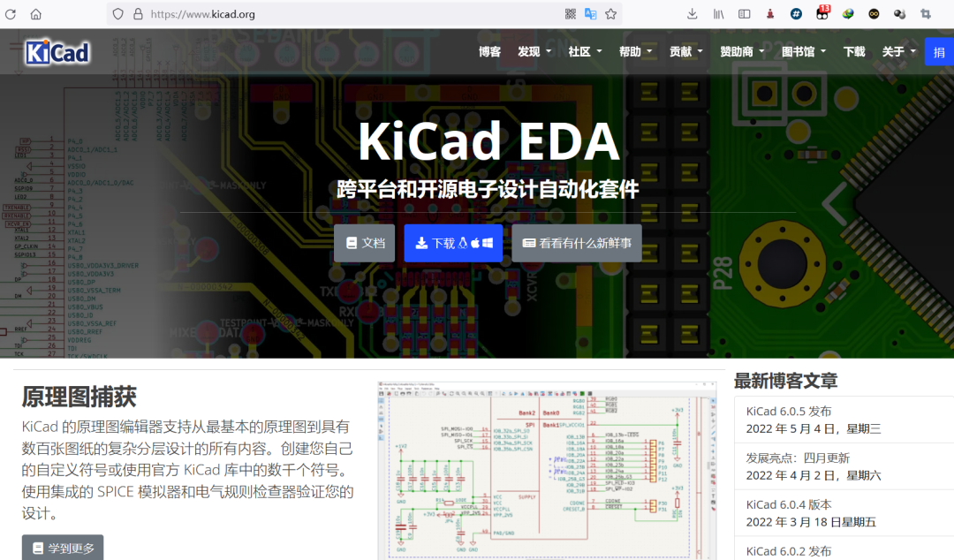Toggle the sidebar panel icon
The image size is (954, 560).
tap(744, 14)
